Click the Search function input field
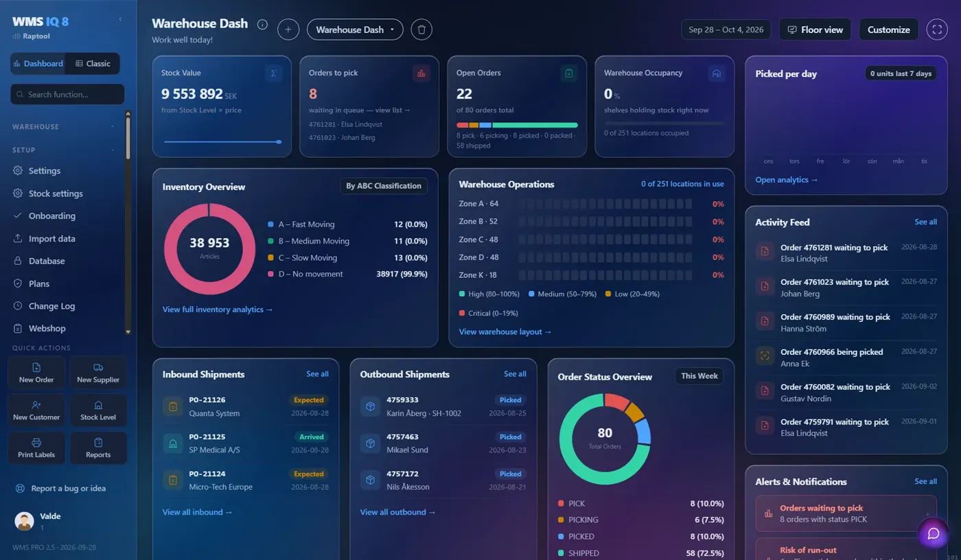 coord(67,95)
